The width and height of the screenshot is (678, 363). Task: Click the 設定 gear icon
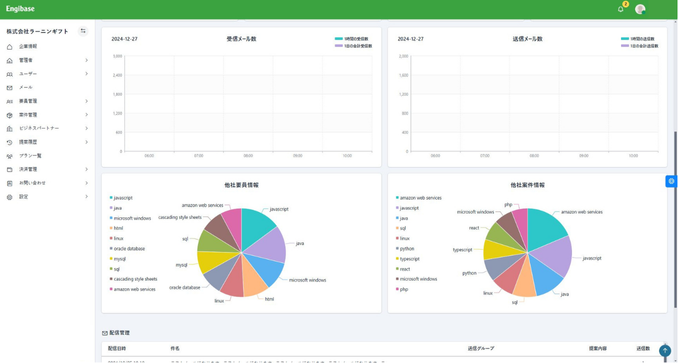tap(10, 197)
